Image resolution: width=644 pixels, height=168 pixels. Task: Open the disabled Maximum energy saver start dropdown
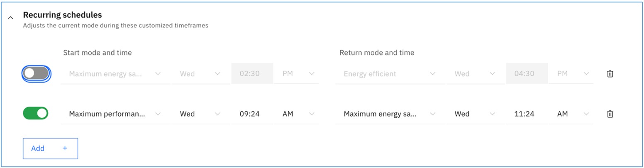click(115, 74)
